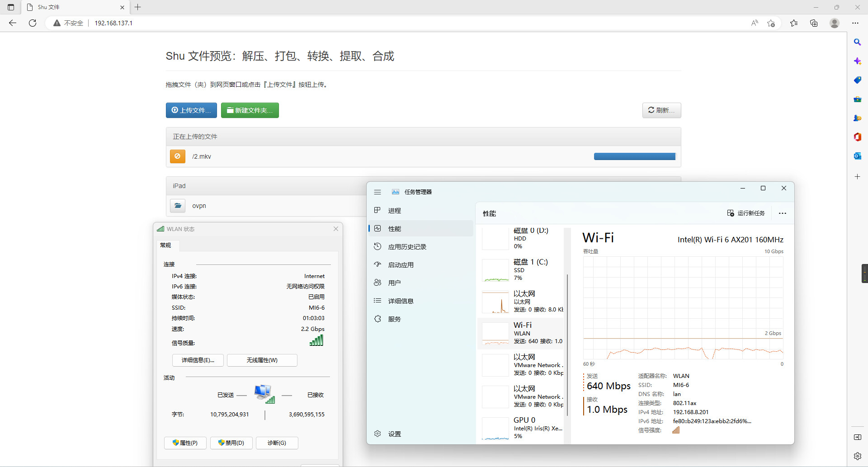Viewport: 868px width, 467px height.
Task: Select the Shu 文件 browser tab
Action: pyautogui.click(x=75, y=7)
